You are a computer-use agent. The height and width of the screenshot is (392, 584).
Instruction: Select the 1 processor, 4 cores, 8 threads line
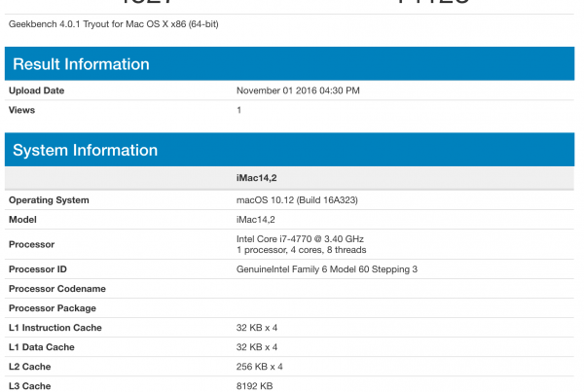(x=302, y=250)
